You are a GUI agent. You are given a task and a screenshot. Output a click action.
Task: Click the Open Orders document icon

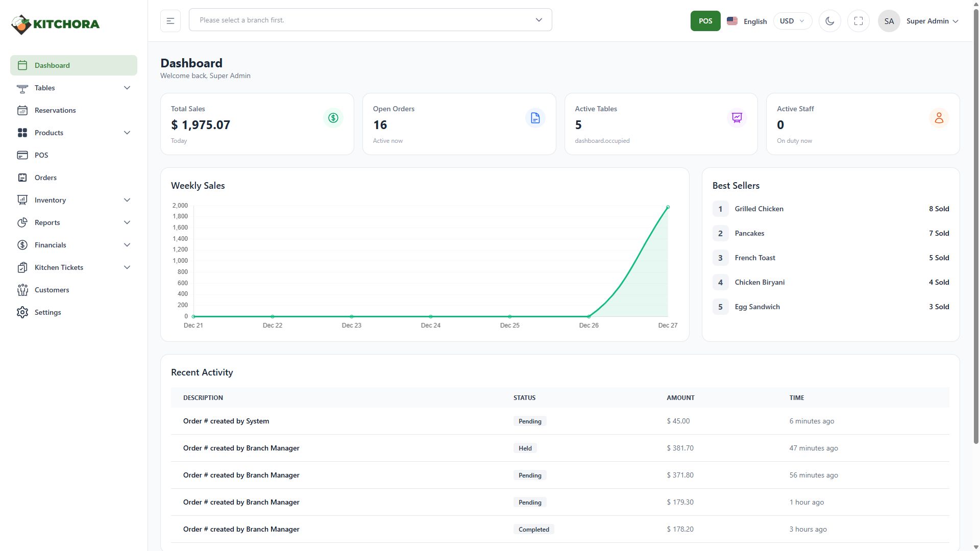tap(535, 118)
